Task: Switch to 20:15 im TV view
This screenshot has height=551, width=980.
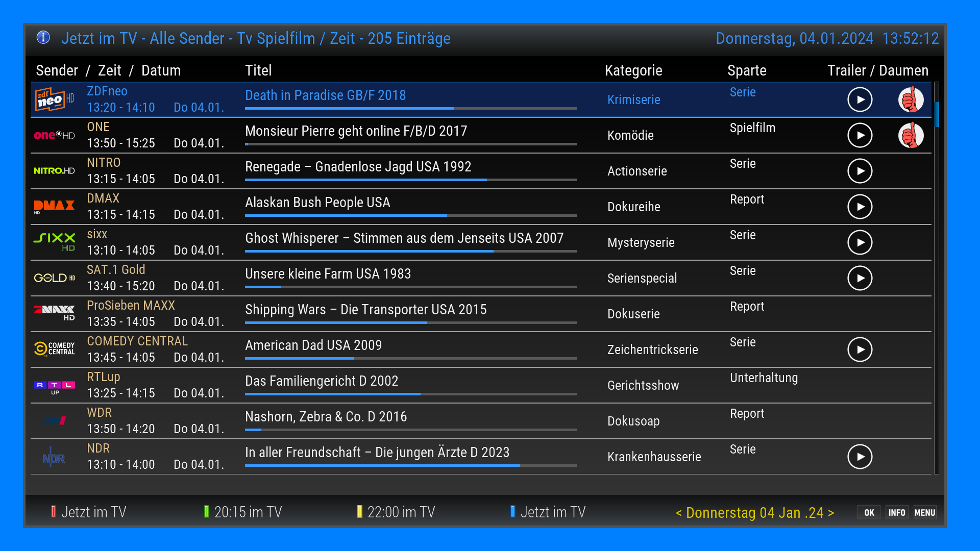Action: (x=248, y=512)
